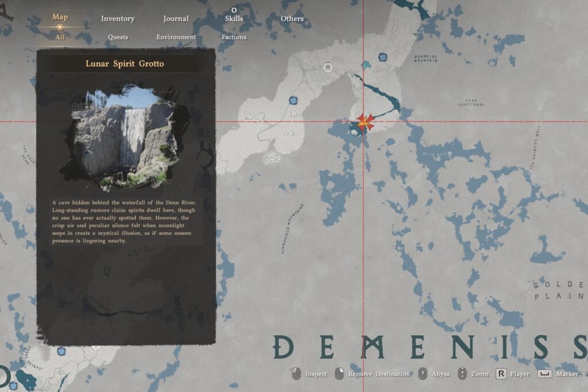Click the city icon with the tower symbol

(x=328, y=68)
